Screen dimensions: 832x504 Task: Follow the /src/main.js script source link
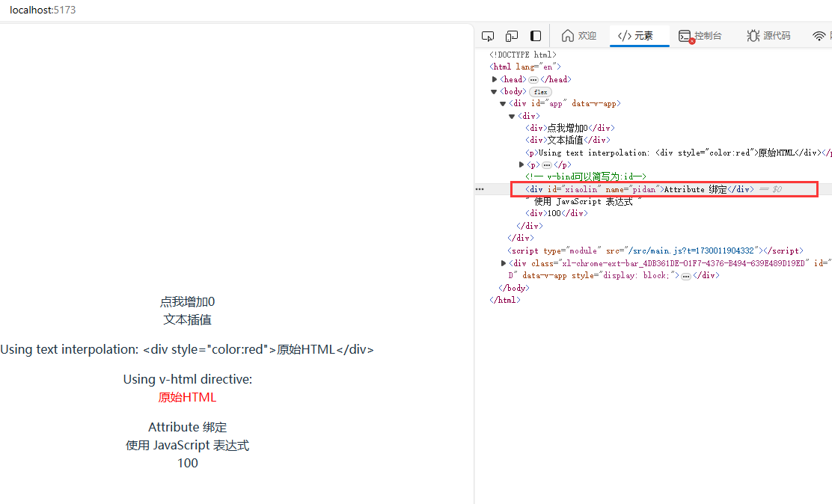click(692, 251)
